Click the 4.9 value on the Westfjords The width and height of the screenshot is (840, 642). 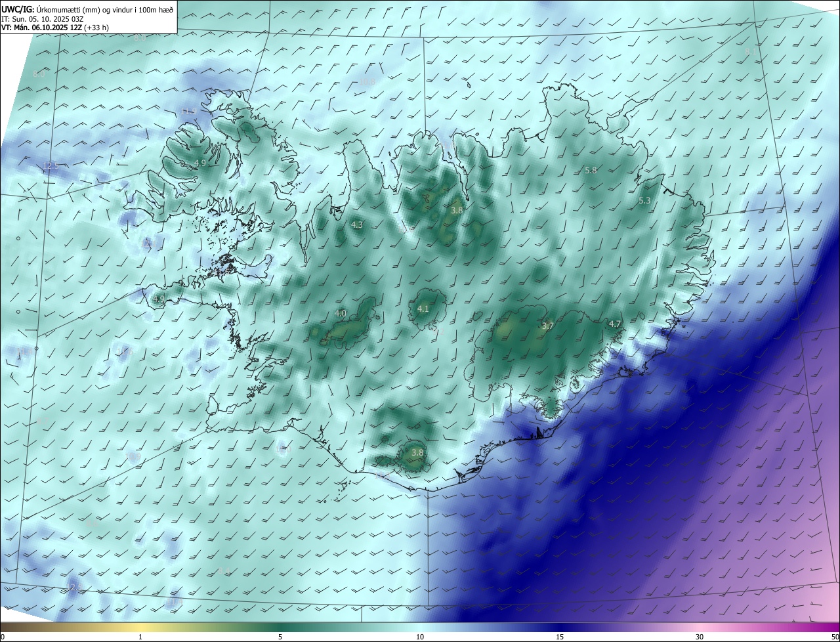[201, 163]
